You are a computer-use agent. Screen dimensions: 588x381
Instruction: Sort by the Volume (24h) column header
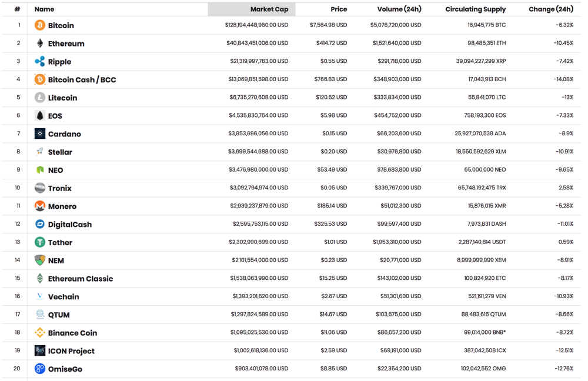(399, 9)
